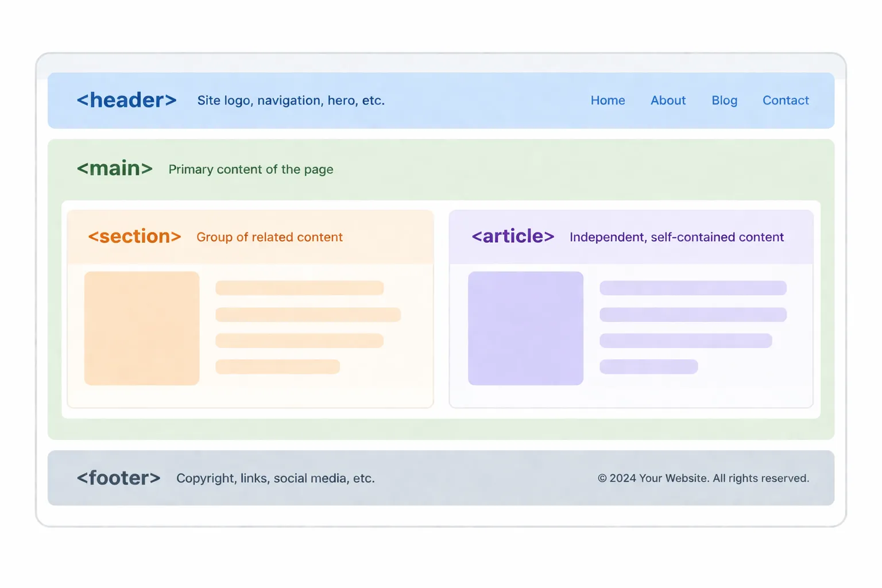Click the About link in the header
This screenshot has height=588, width=882.
pyautogui.click(x=668, y=100)
